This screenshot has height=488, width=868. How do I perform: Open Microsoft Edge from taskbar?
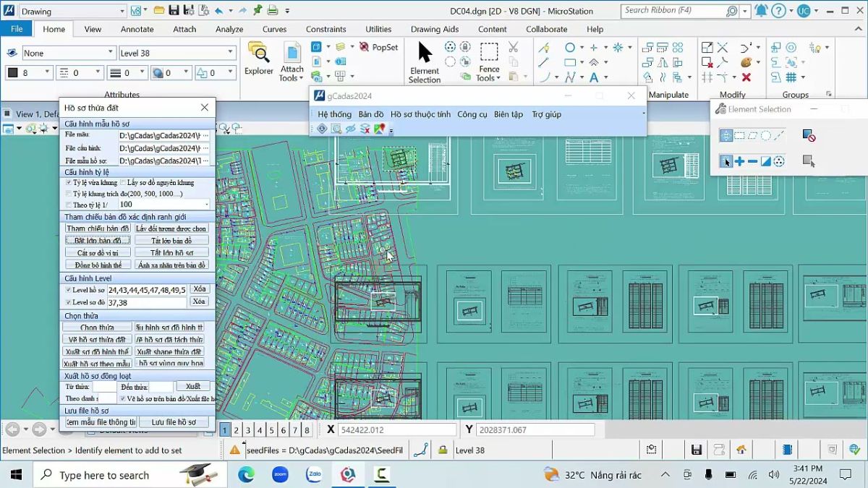pyautogui.click(x=246, y=475)
